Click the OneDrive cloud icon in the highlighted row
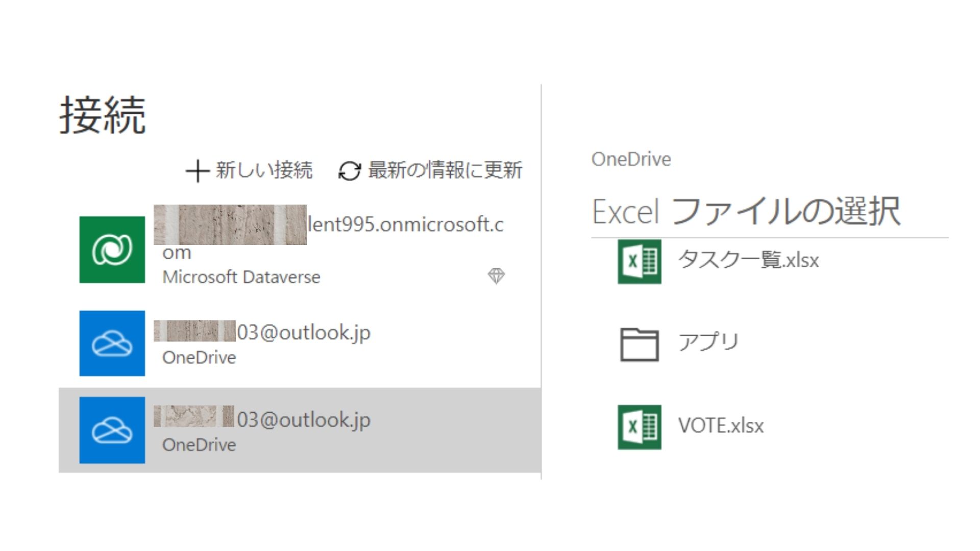The height and width of the screenshot is (551, 980). point(112,430)
